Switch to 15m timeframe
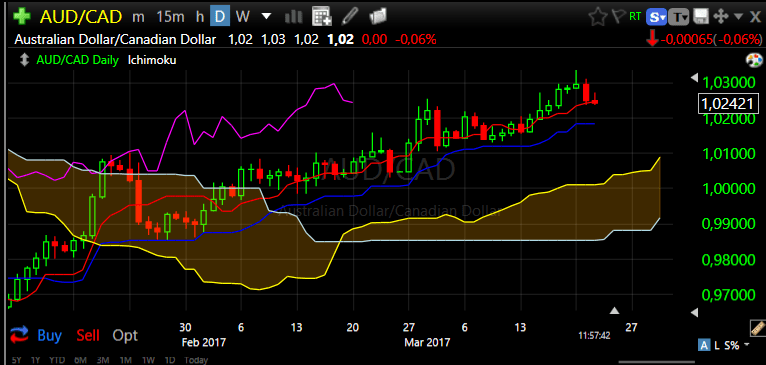Screen dimensions: 766x365 [x=170, y=17]
